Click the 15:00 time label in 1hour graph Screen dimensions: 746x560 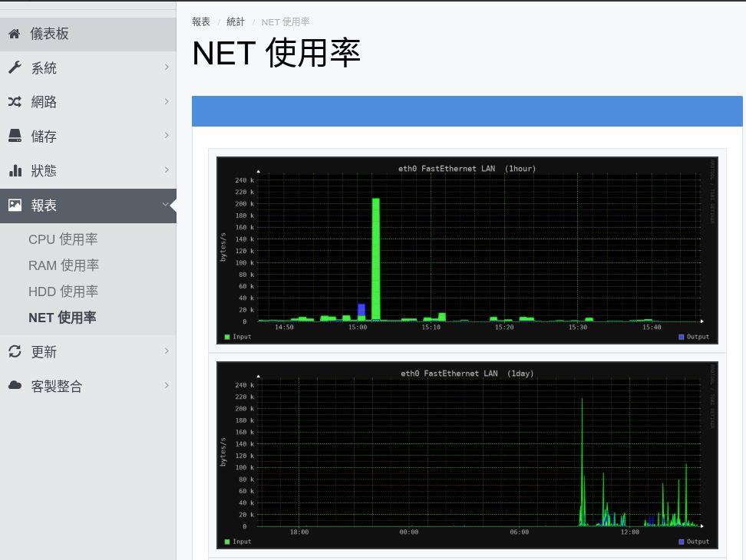point(358,327)
